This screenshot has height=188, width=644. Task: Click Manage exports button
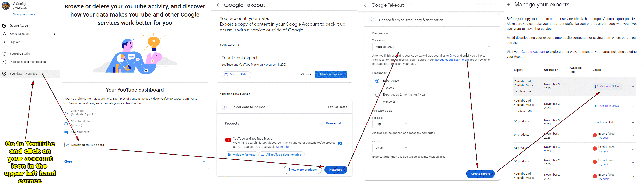[331, 75]
